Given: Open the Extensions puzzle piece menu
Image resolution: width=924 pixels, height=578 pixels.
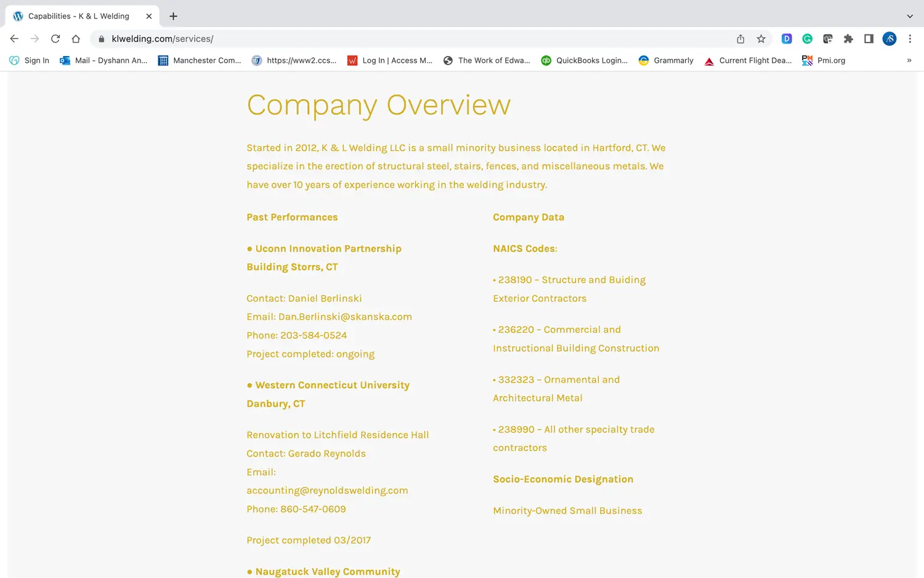Looking at the screenshot, I should pyautogui.click(x=848, y=39).
